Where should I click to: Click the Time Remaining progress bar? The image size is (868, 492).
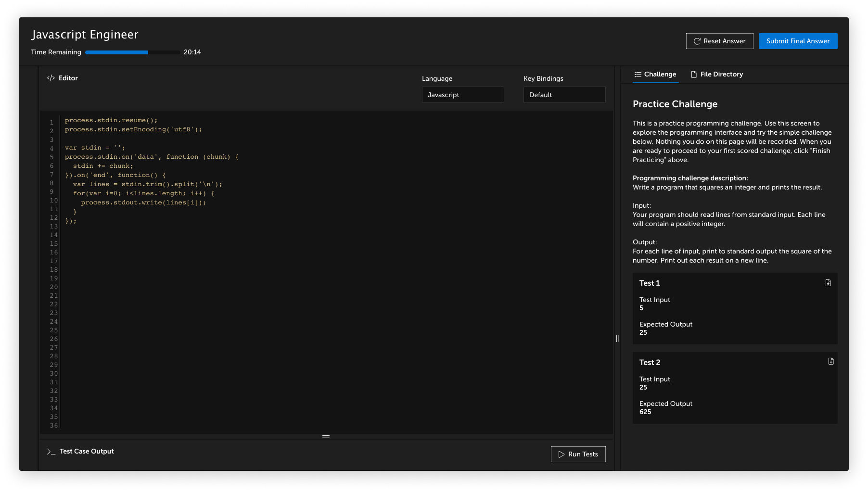pos(132,52)
